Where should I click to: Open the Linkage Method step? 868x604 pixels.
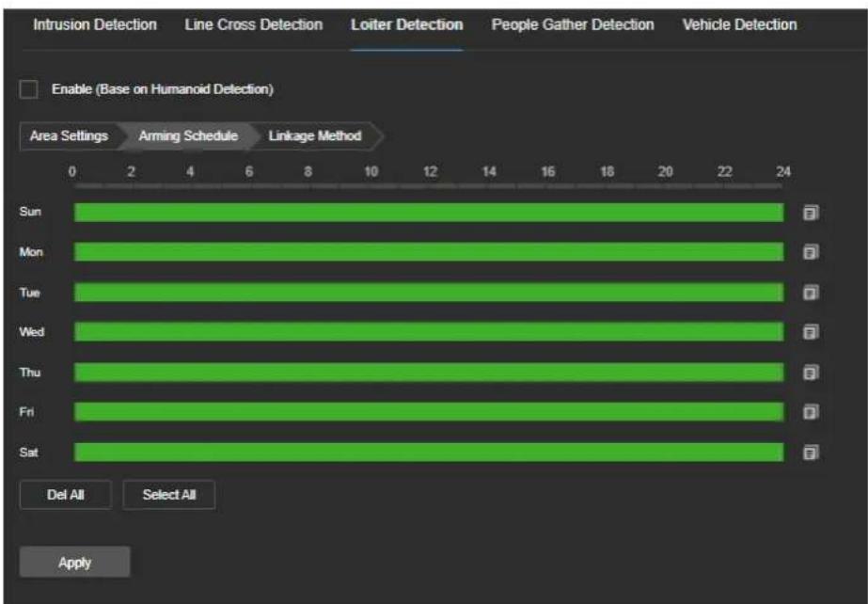(315, 136)
